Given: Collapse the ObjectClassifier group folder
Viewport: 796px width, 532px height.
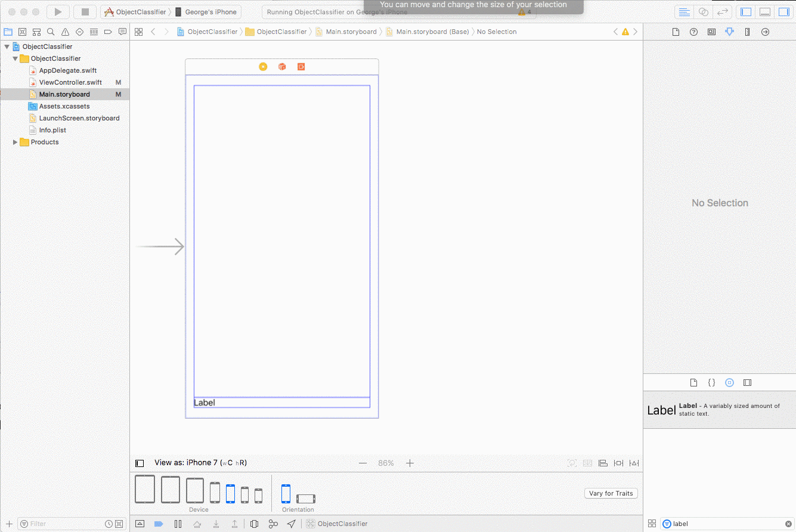Looking at the screenshot, I should point(16,58).
